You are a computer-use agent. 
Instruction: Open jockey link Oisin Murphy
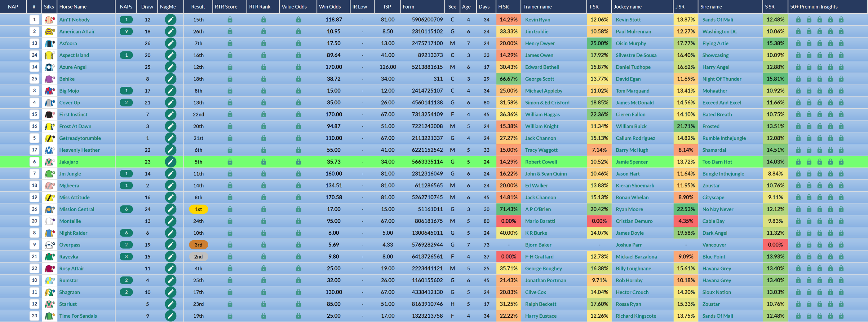pos(631,43)
